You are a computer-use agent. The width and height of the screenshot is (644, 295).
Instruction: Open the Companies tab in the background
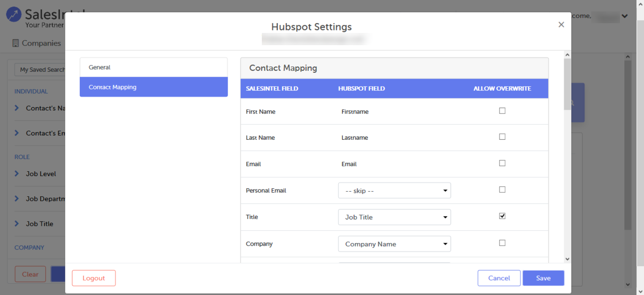tap(37, 43)
